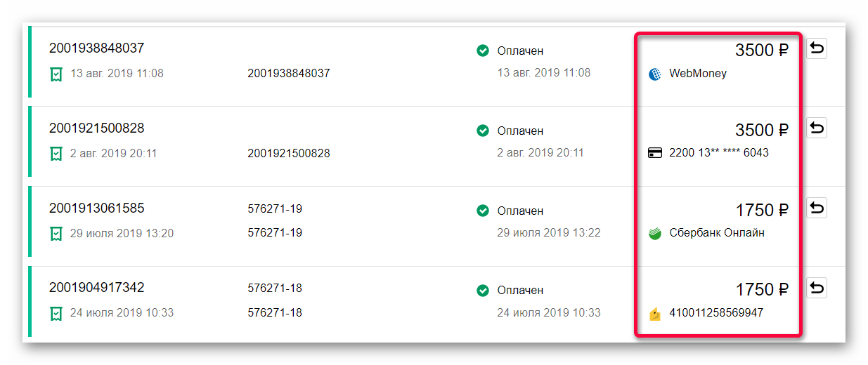The width and height of the screenshot is (868, 365).
Task: Click refund arrow for card 6043 payment
Action: 816,128
